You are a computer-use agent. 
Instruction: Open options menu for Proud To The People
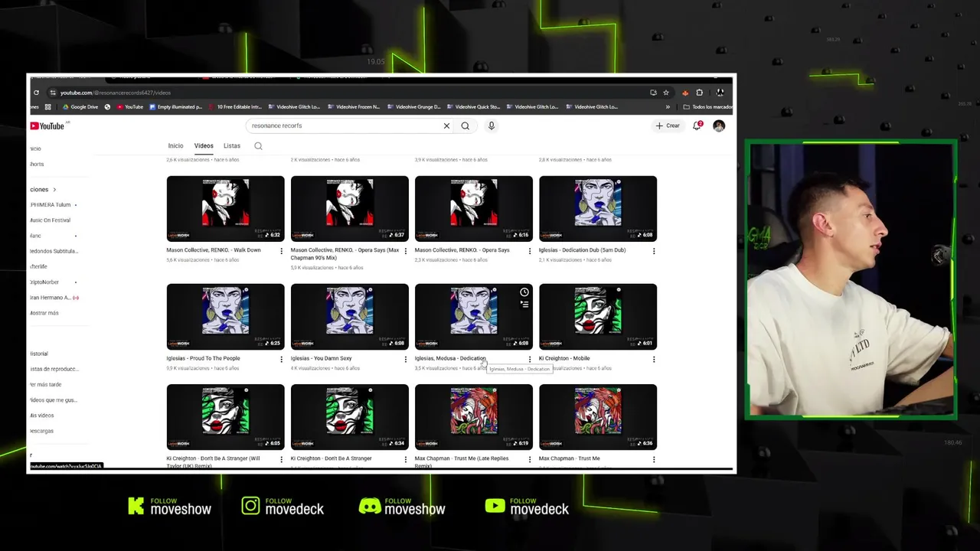[x=281, y=359]
